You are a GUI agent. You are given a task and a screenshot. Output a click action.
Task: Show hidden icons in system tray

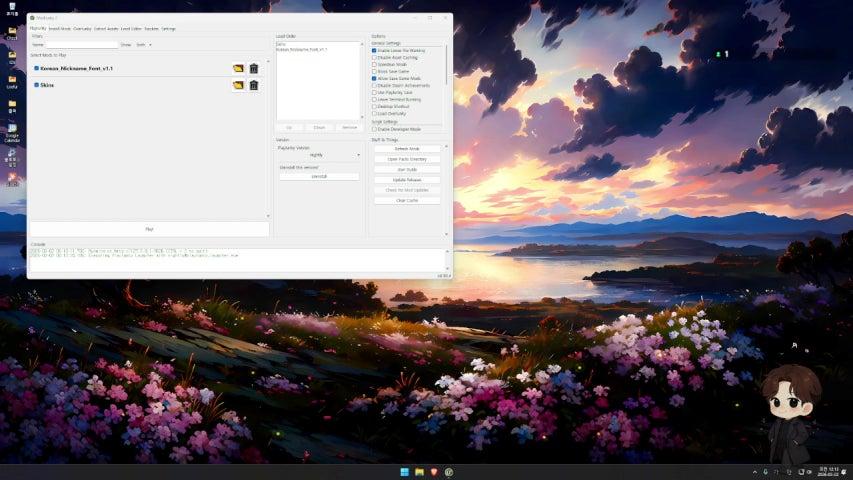point(755,471)
